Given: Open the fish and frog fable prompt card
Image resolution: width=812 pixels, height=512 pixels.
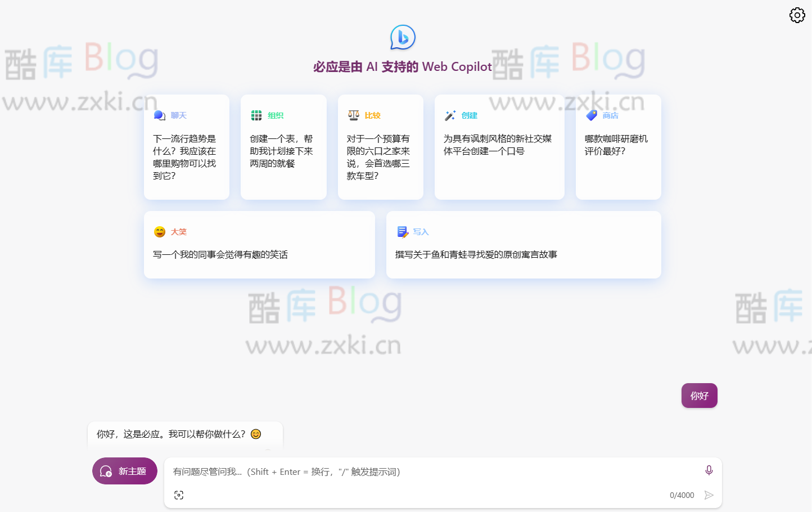Looking at the screenshot, I should coord(524,245).
